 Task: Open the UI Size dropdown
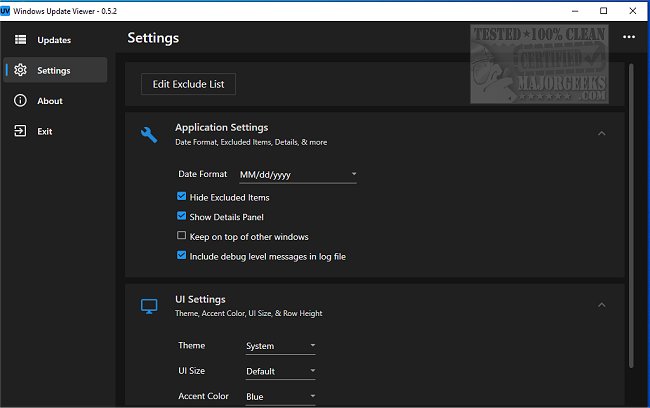(281, 371)
